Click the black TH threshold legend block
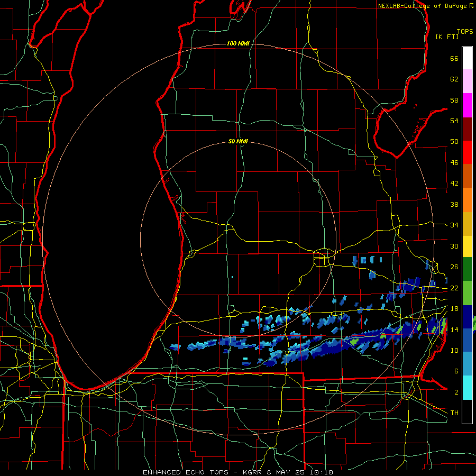476x476 pixels. (467, 411)
